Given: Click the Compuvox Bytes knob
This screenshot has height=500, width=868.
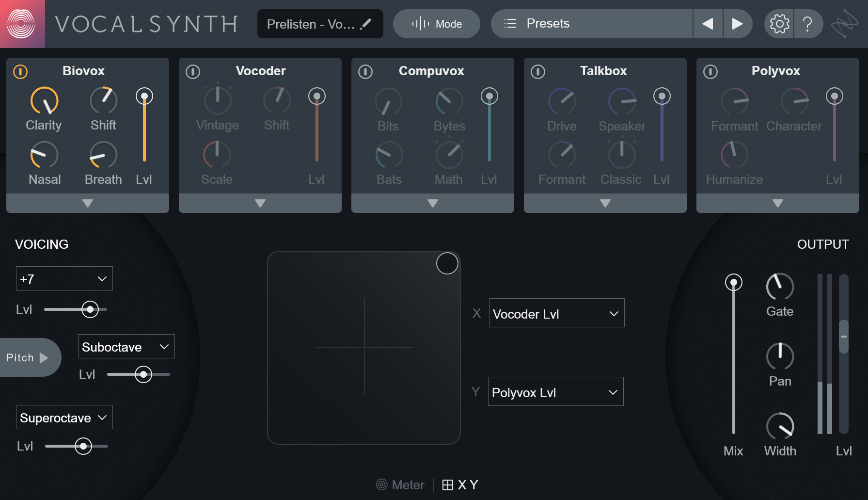Looking at the screenshot, I should point(449,102).
